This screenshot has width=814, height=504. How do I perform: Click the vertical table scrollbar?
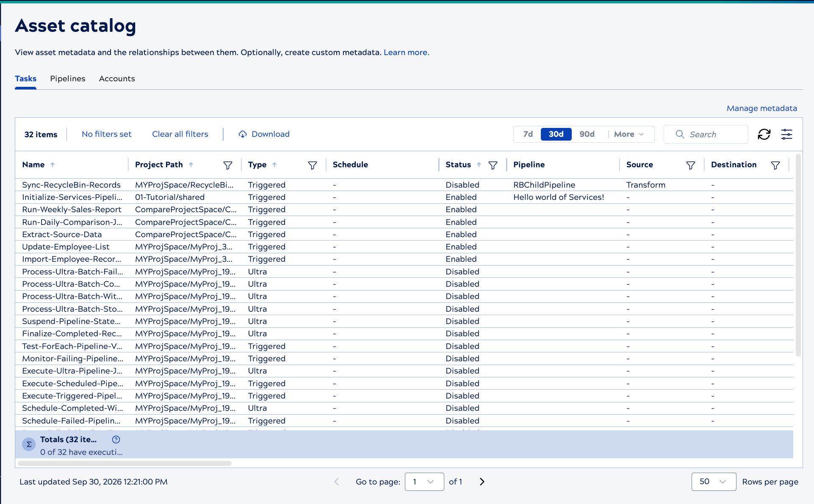(798, 255)
